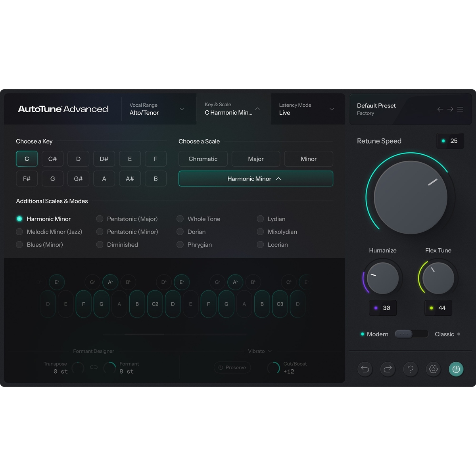Select key C#
476x476 pixels.
point(52,159)
